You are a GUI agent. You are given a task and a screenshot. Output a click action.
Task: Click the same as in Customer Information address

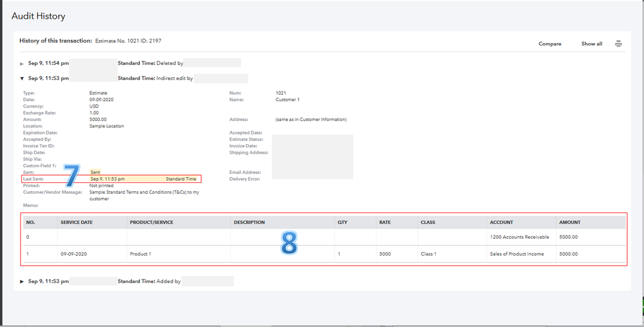[311, 119]
